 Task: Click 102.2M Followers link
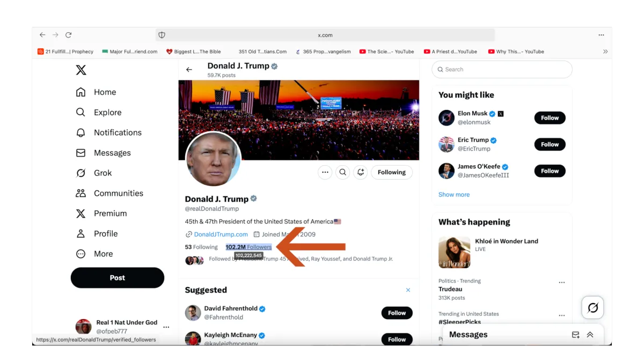tap(248, 247)
